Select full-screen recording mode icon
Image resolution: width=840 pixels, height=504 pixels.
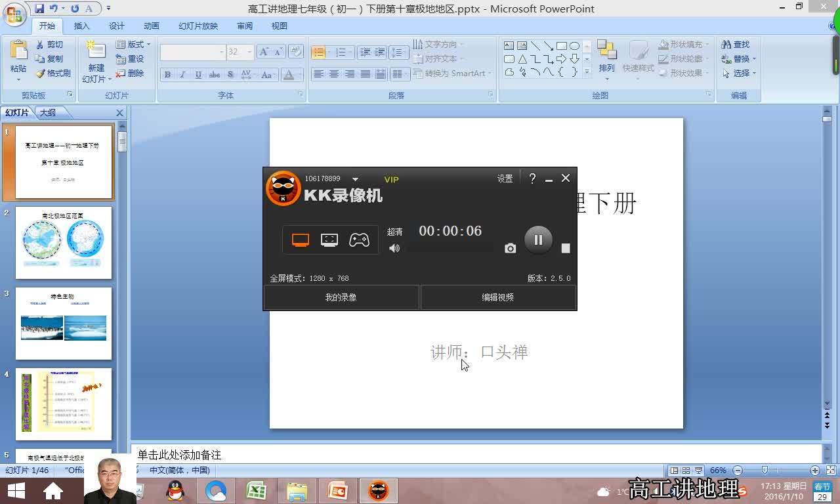[x=301, y=240]
